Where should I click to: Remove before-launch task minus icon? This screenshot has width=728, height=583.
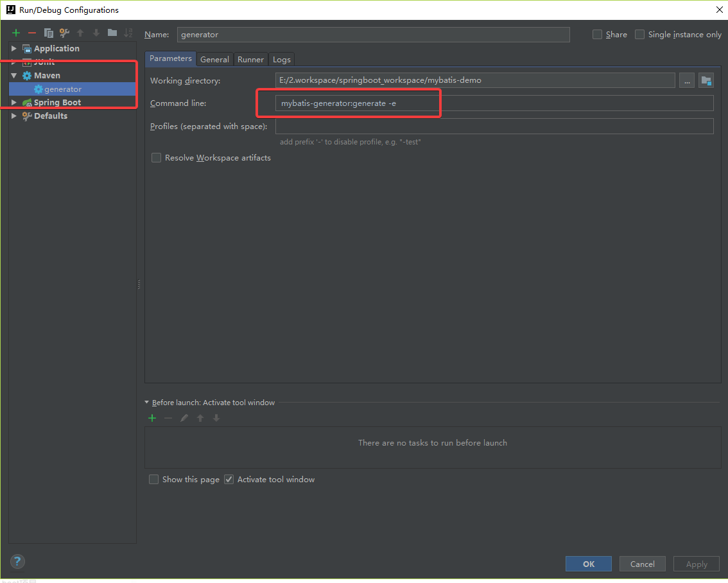click(x=168, y=418)
